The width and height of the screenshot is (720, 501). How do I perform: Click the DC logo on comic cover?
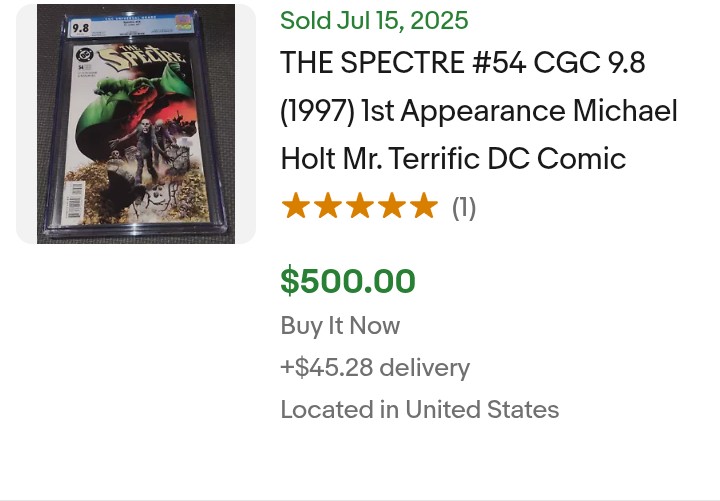click(x=85, y=56)
